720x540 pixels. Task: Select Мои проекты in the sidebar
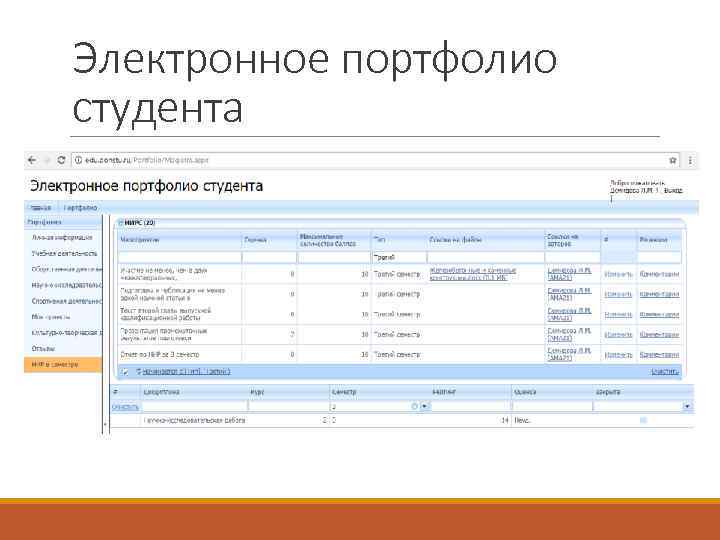pos(51,317)
